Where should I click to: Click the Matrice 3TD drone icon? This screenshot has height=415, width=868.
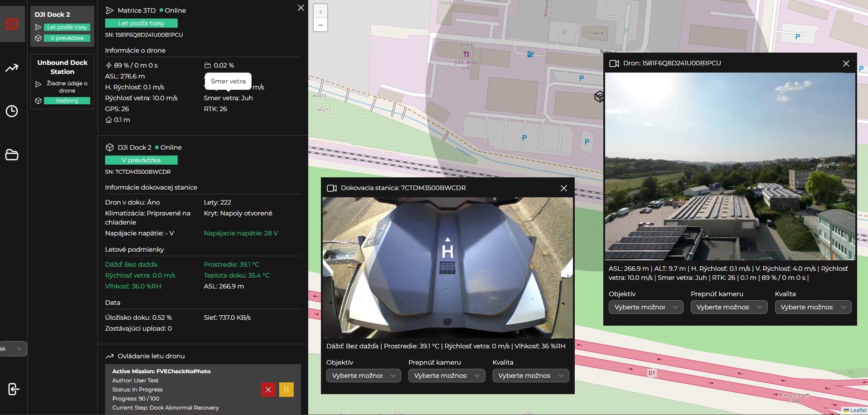(x=110, y=10)
